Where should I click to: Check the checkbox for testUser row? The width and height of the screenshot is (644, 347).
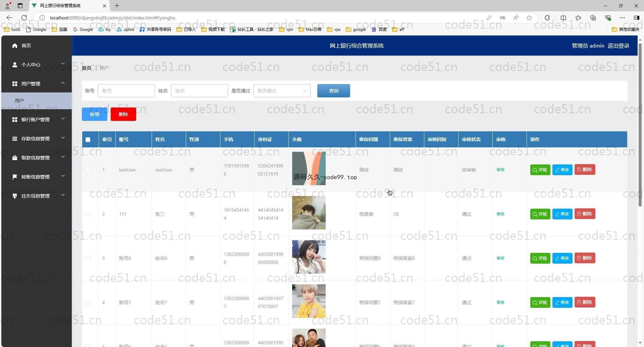click(x=88, y=170)
